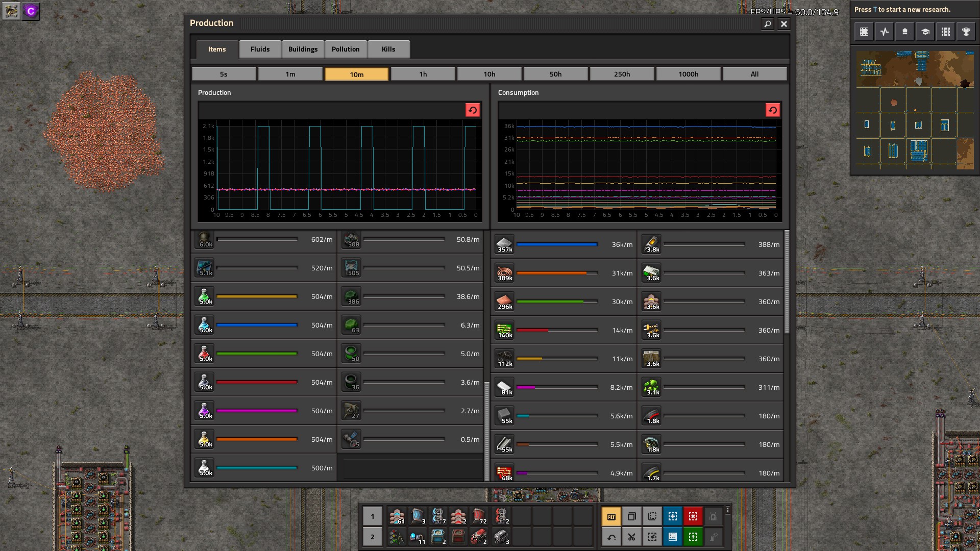The height and width of the screenshot is (551, 980).
Task: Set time range to 50h
Action: point(556,74)
